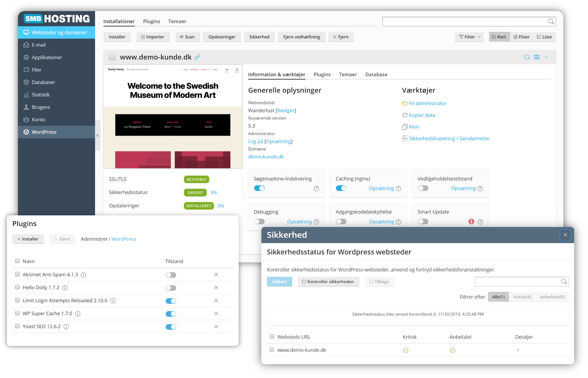This screenshot has height=378, width=588.
Task: Enable Vedligeholdelsestilstand switch
Action: (423, 188)
